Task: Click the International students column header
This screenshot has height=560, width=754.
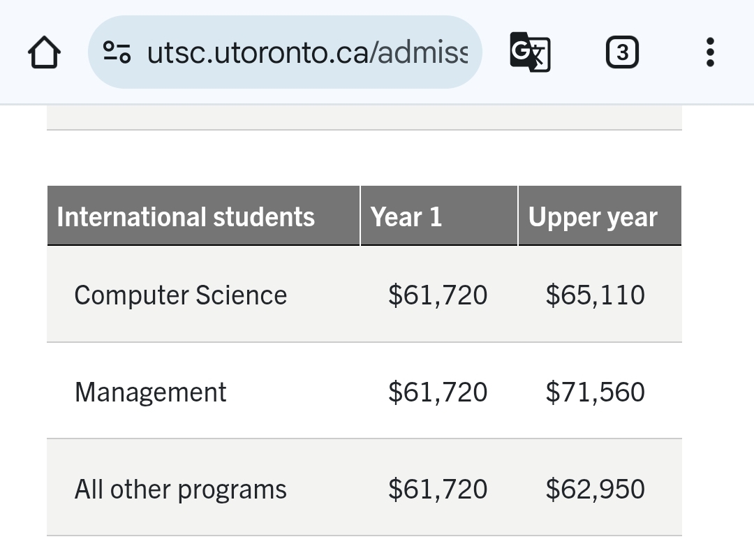Action: [x=203, y=216]
